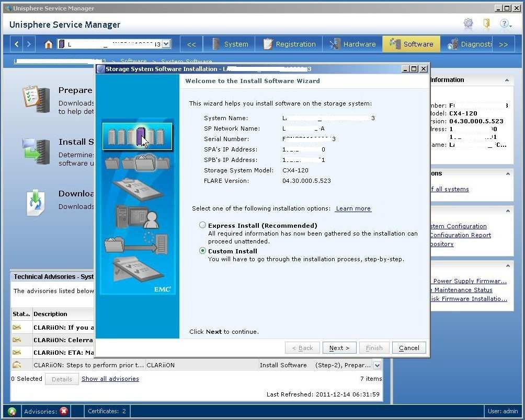Collapse the panel with Power Supply Firmware link
Image resolution: width=525 pixels, height=420 pixels.
click(x=508, y=266)
